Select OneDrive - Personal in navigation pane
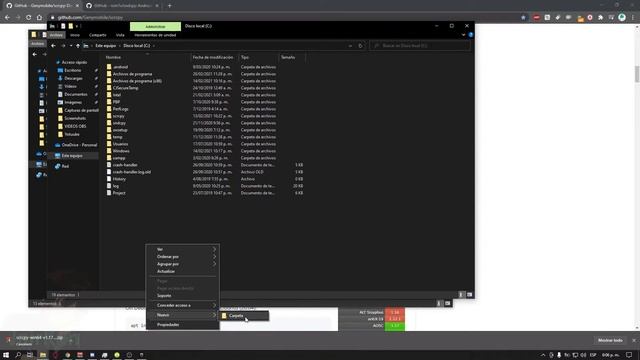The width and height of the screenshot is (640, 360). tap(79, 145)
